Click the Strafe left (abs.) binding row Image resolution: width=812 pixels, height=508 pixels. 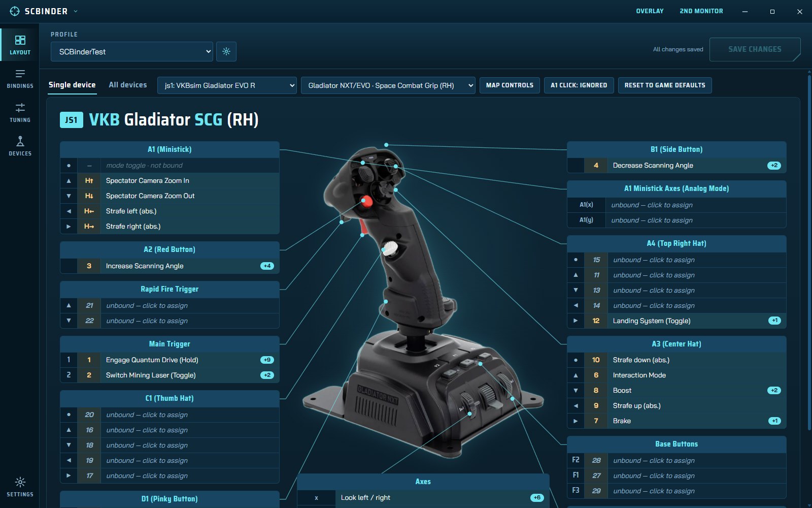click(170, 211)
